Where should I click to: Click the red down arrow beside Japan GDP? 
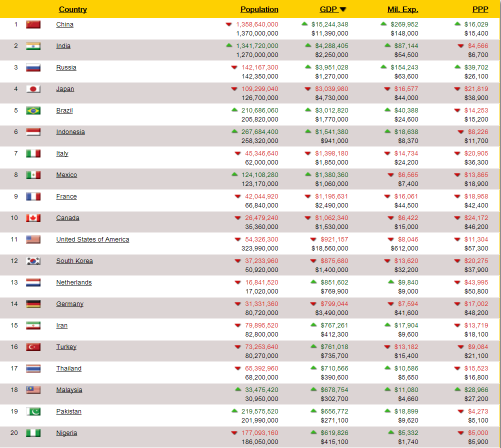(307, 89)
